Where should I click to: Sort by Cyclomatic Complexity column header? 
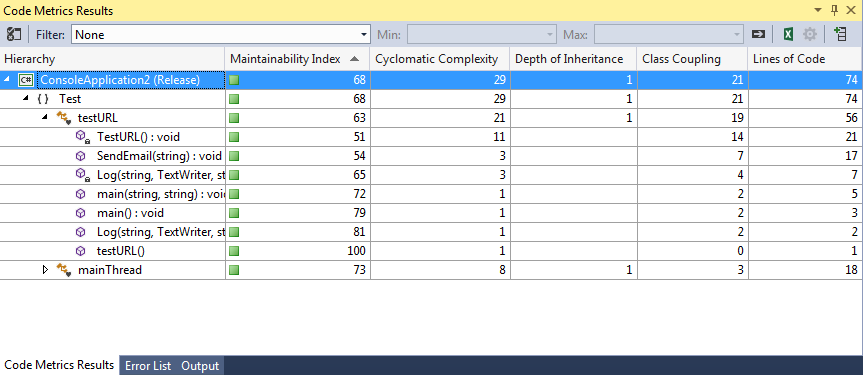[440, 59]
